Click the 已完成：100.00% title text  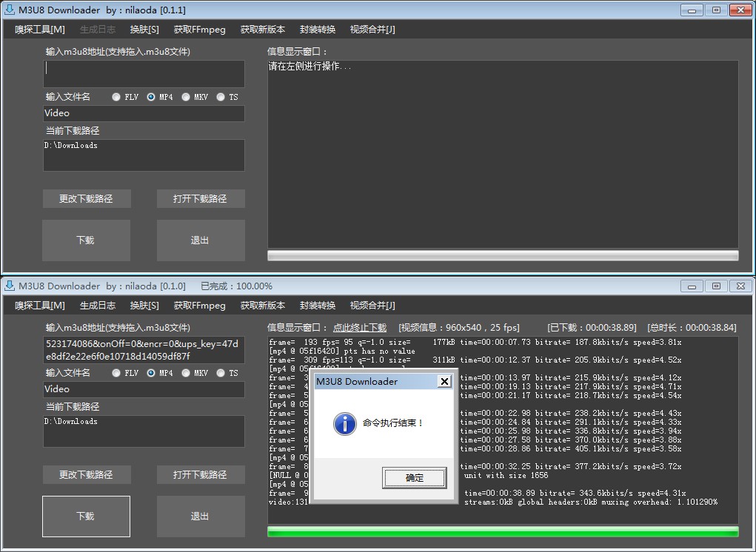click(x=236, y=286)
